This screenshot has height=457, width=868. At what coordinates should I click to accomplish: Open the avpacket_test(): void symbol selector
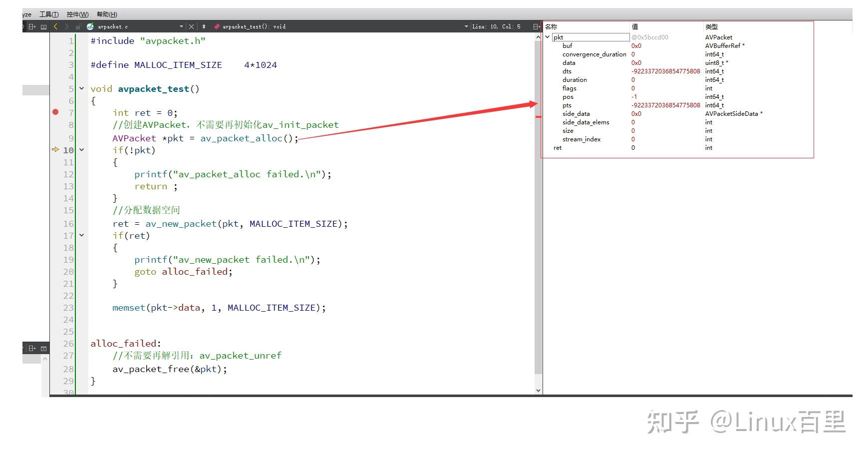pyautogui.click(x=254, y=26)
